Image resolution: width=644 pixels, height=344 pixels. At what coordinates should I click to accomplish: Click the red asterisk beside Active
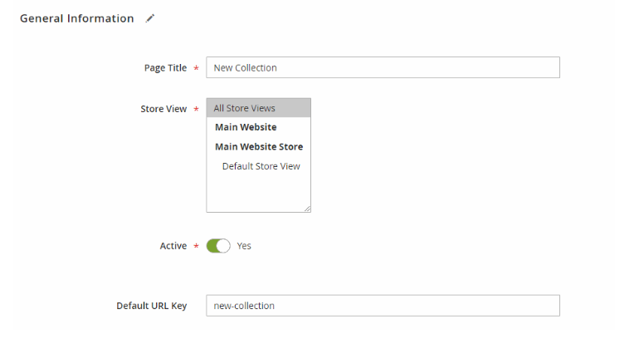[197, 246]
